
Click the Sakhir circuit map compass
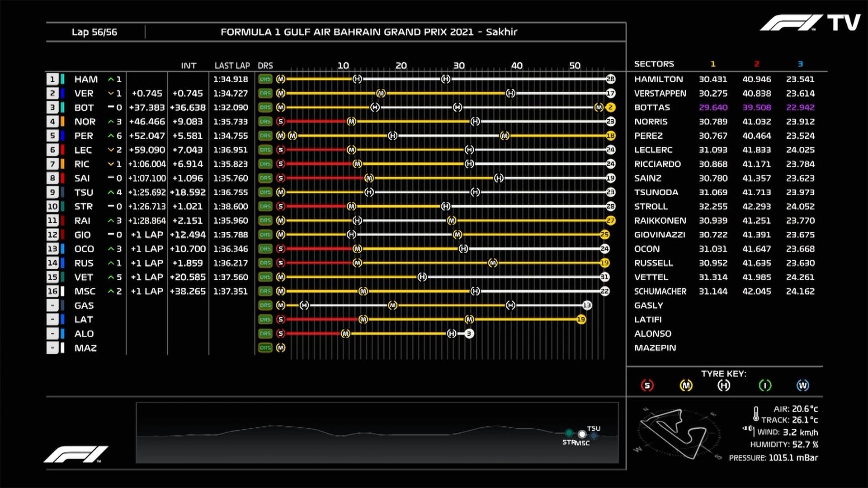click(678, 434)
